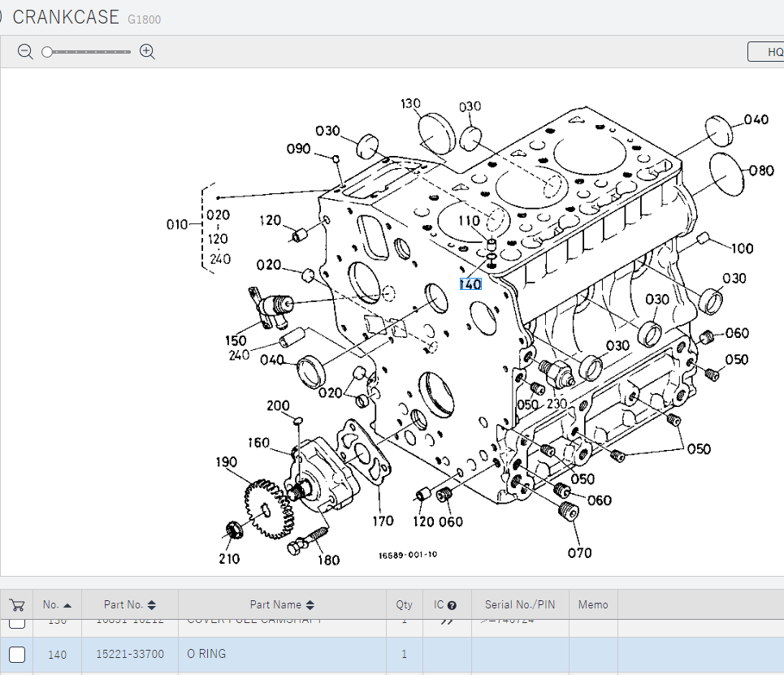The width and height of the screenshot is (784, 675).
Task: Sort the table by Part Name
Action: point(282,605)
